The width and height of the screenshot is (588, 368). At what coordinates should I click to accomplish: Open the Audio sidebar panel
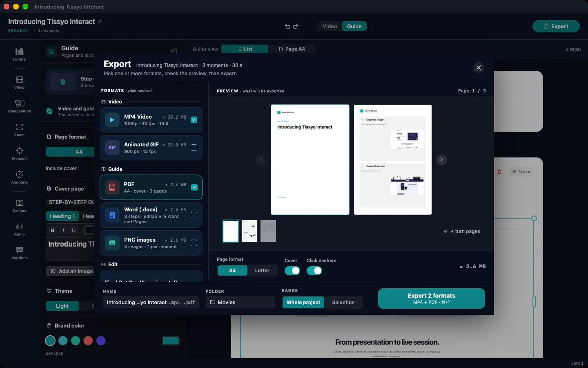tap(19, 229)
